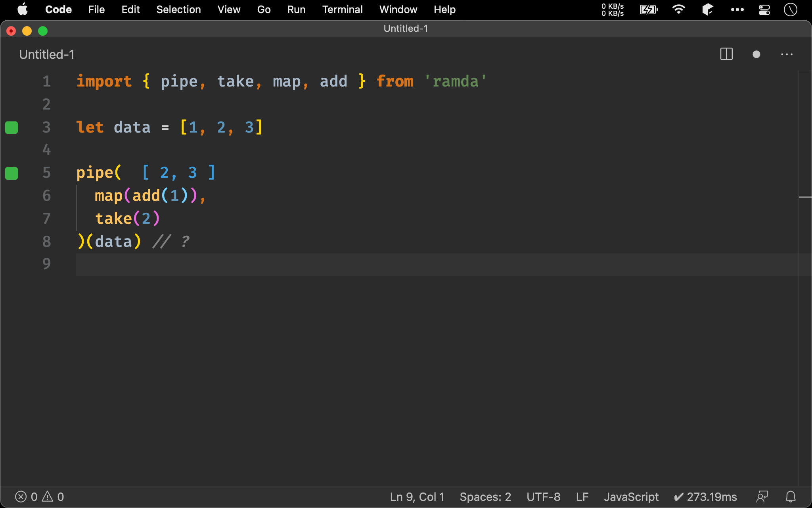Screen dimensions: 812x508
Task: Click the unsaved changes dot indicator
Action: point(756,54)
